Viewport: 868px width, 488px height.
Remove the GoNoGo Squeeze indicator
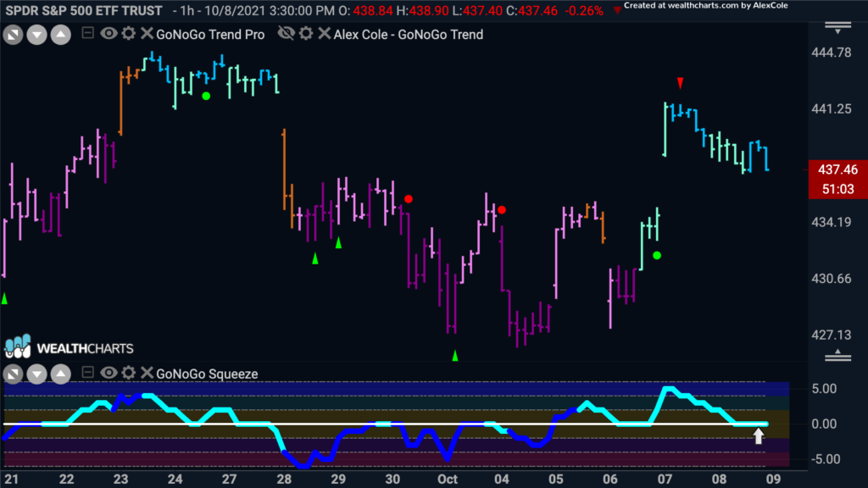point(147,373)
